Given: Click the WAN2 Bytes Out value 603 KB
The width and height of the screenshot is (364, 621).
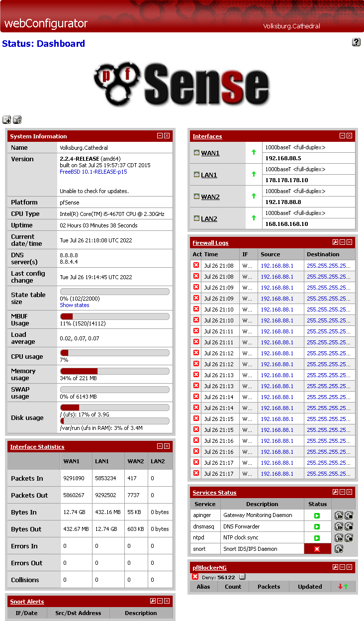Looking at the screenshot, I should coord(136,529).
